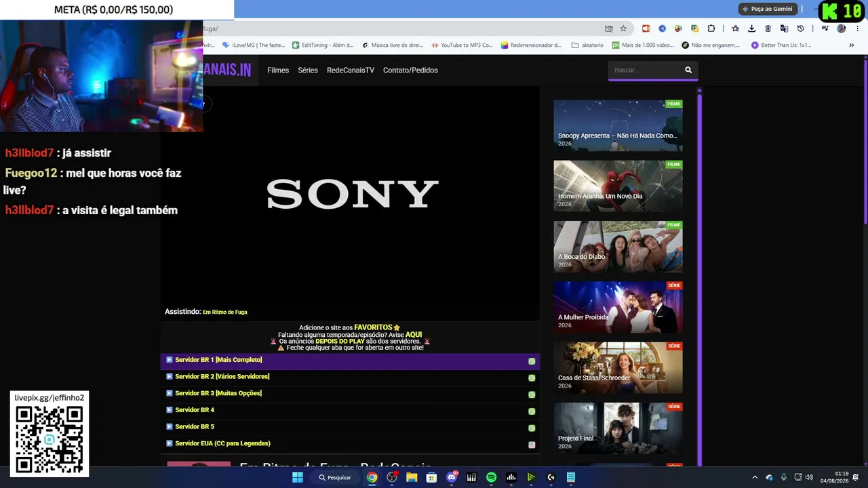The height and width of the screenshot is (488, 868).
Task: Open A Boca do Diabo thumbnail
Action: 618,247
